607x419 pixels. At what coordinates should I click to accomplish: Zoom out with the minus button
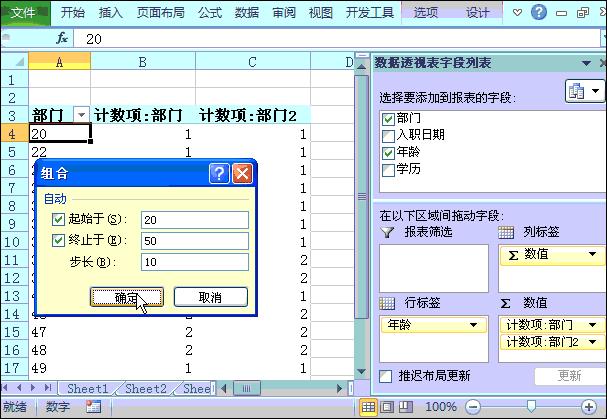[473, 407]
